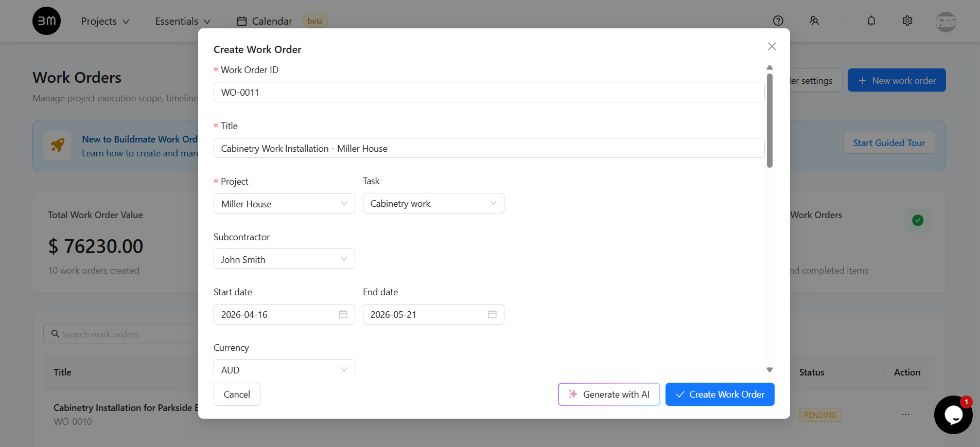Image resolution: width=980 pixels, height=447 pixels.
Task: Click the Title input field
Action: coord(489,148)
